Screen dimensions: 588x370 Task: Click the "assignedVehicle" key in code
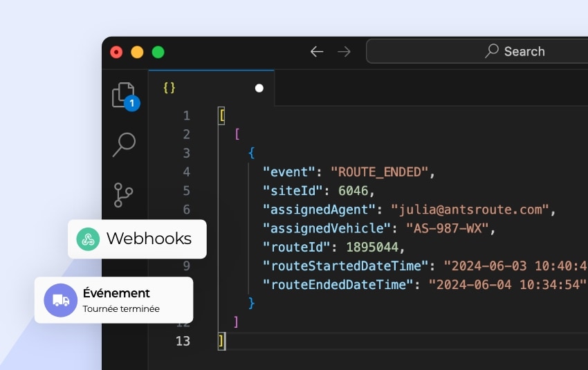click(x=323, y=228)
